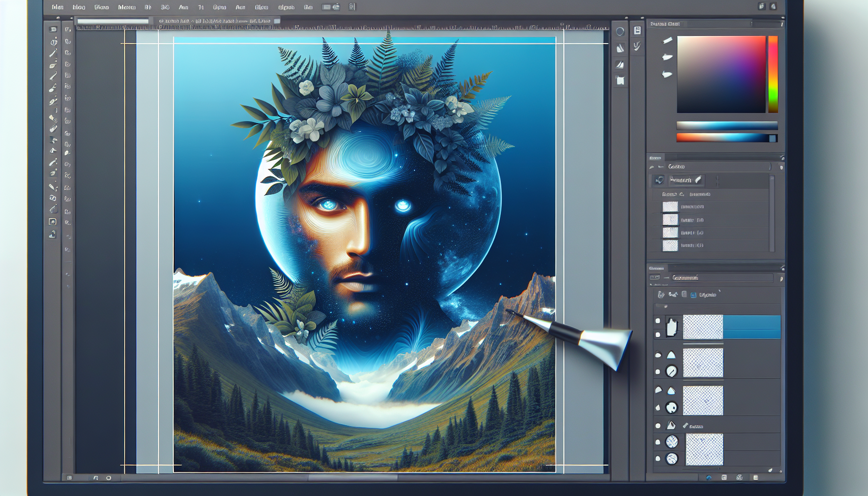Toggle visibility of the bottom layer row

658,458
